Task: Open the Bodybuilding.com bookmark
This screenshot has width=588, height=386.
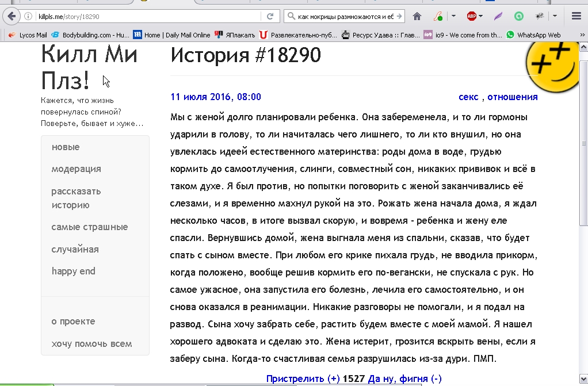Action: click(x=90, y=35)
